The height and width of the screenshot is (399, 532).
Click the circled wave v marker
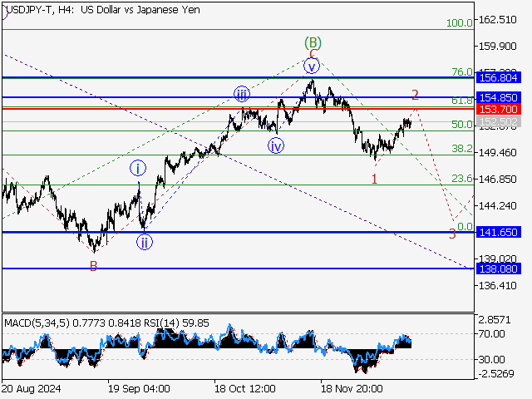pyautogui.click(x=311, y=66)
